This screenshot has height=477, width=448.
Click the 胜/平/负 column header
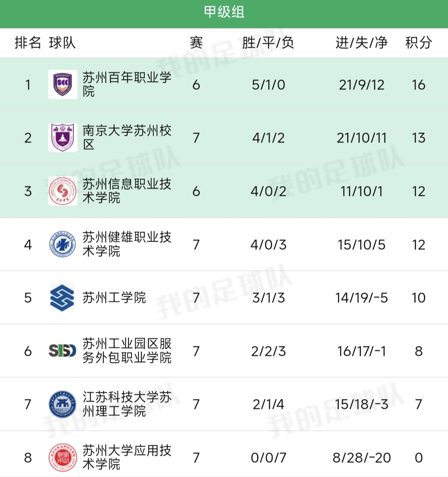tap(268, 43)
